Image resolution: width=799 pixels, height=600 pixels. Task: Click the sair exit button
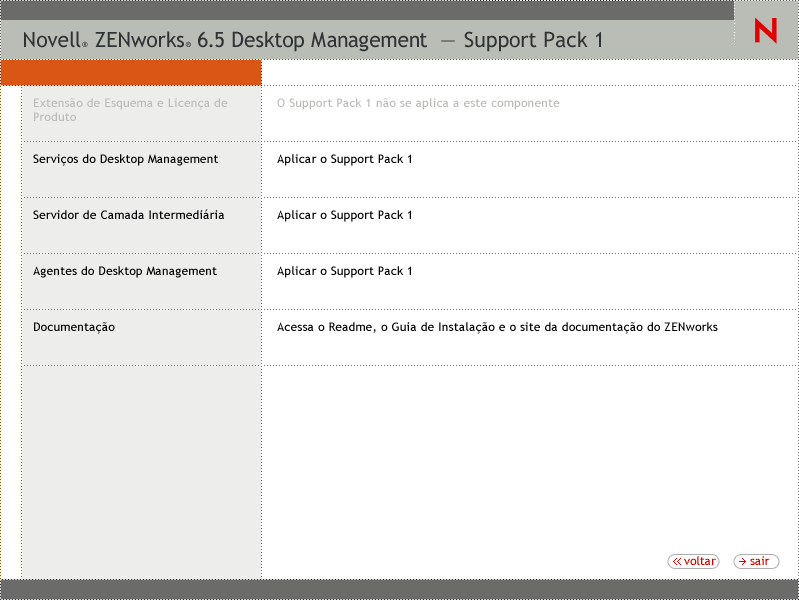756,561
